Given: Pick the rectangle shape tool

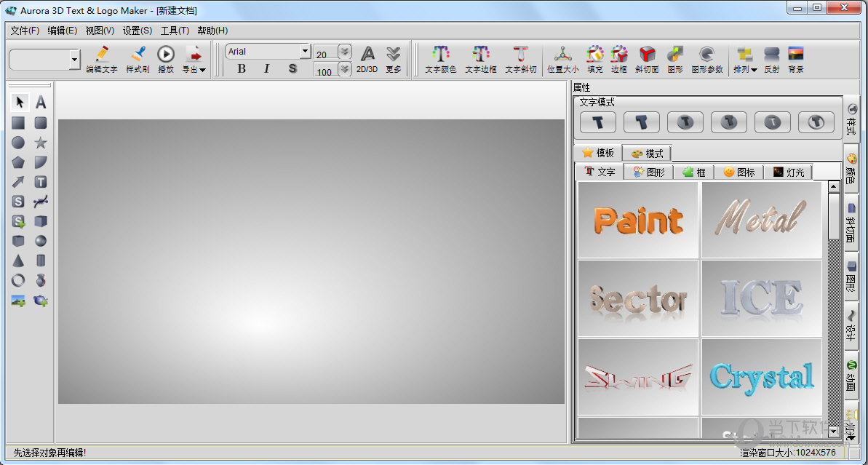Looking at the screenshot, I should pos(18,123).
